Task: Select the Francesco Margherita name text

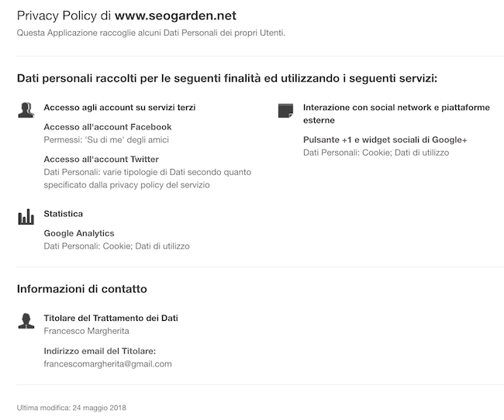Action: (87, 331)
